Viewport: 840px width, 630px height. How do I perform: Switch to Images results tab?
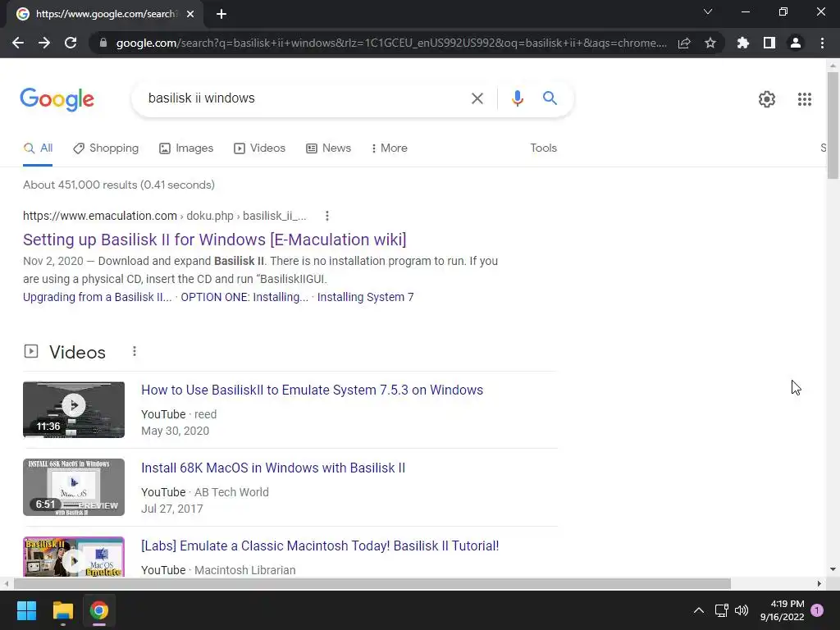coord(186,148)
